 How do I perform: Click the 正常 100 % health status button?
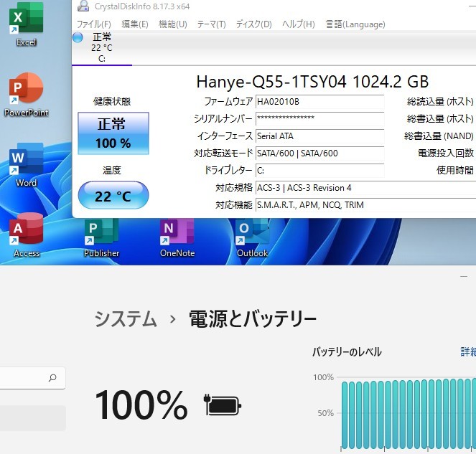coord(113,133)
